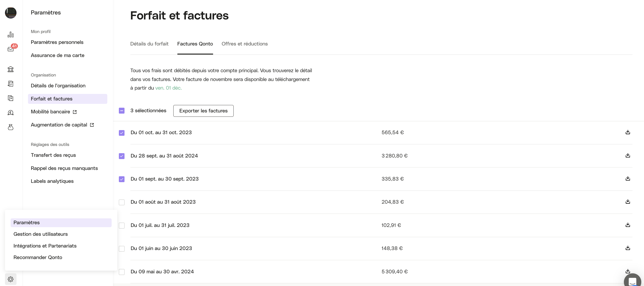Check the 01 juil. to 31 juil. 2023 invoice
Image resolution: width=644 pixels, height=286 pixels.
click(122, 225)
